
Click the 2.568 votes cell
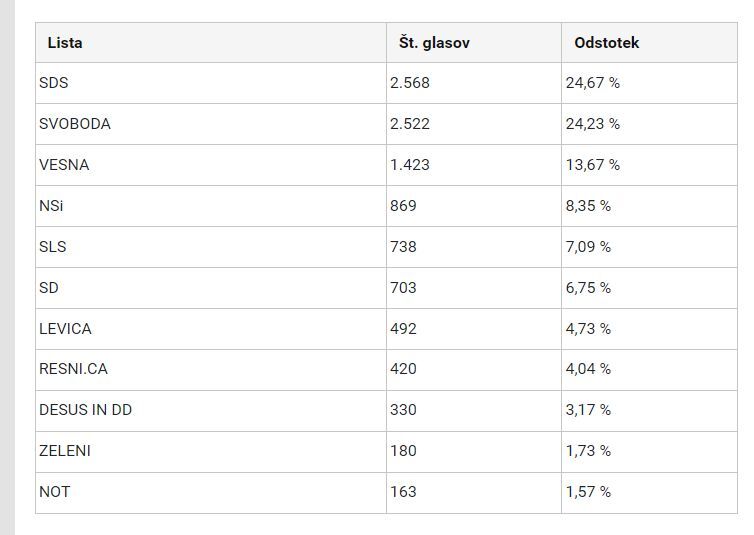pyautogui.click(x=410, y=83)
